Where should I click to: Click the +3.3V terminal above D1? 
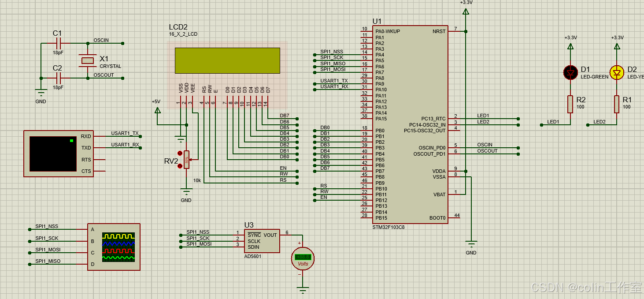tap(570, 45)
